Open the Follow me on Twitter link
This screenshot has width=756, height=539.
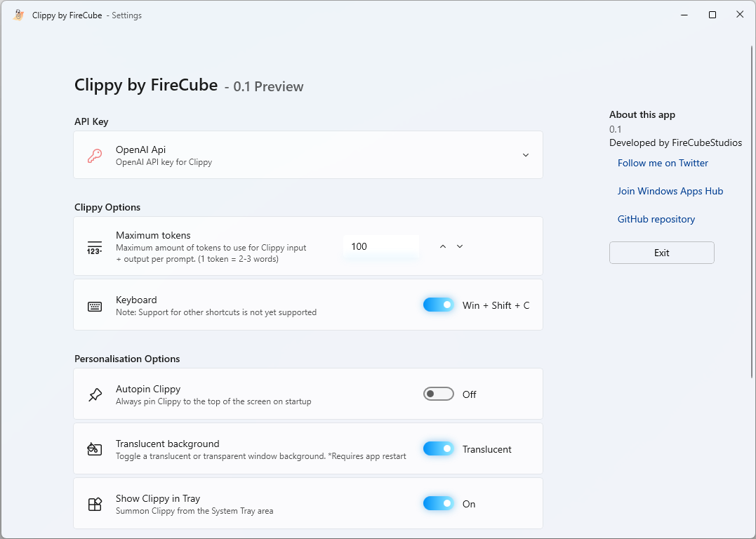click(x=662, y=163)
